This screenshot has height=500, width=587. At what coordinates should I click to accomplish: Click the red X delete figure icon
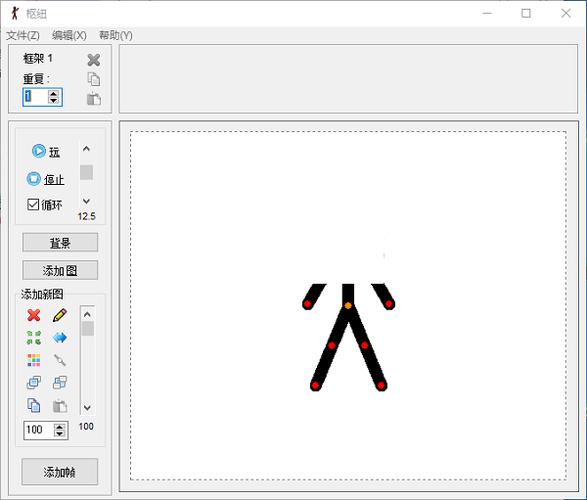coord(34,315)
